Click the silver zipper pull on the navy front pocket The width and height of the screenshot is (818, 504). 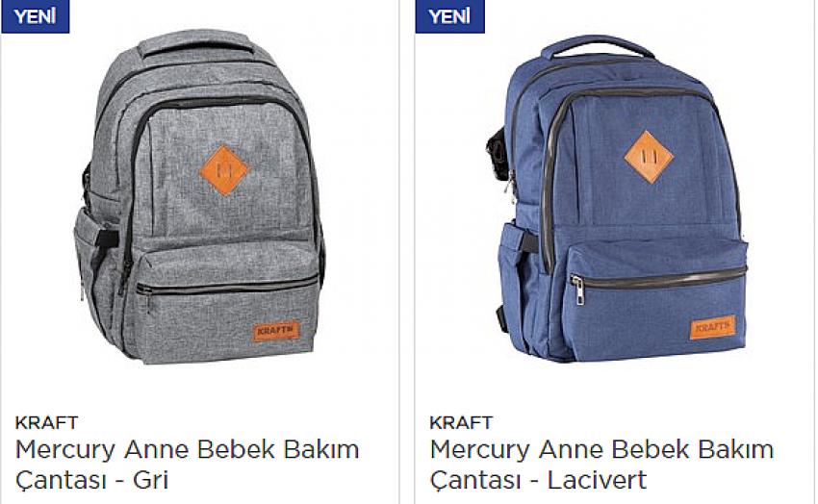578,290
